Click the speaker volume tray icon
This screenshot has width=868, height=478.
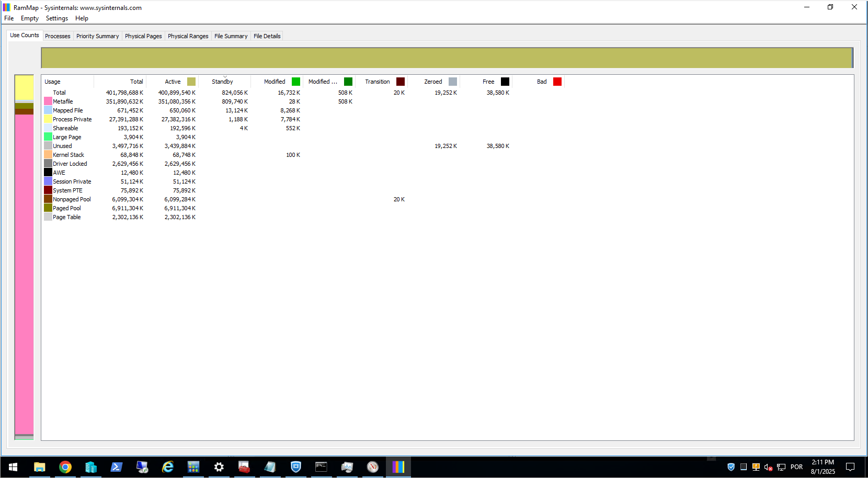coord(768,467)
